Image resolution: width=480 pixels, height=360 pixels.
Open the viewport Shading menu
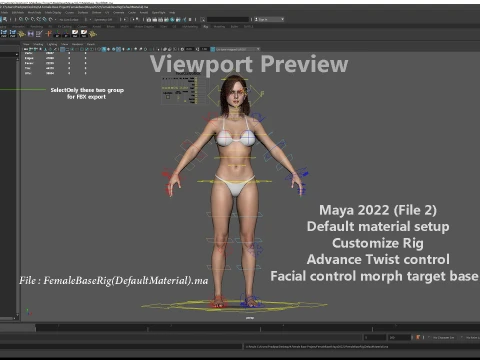point(38,44)
